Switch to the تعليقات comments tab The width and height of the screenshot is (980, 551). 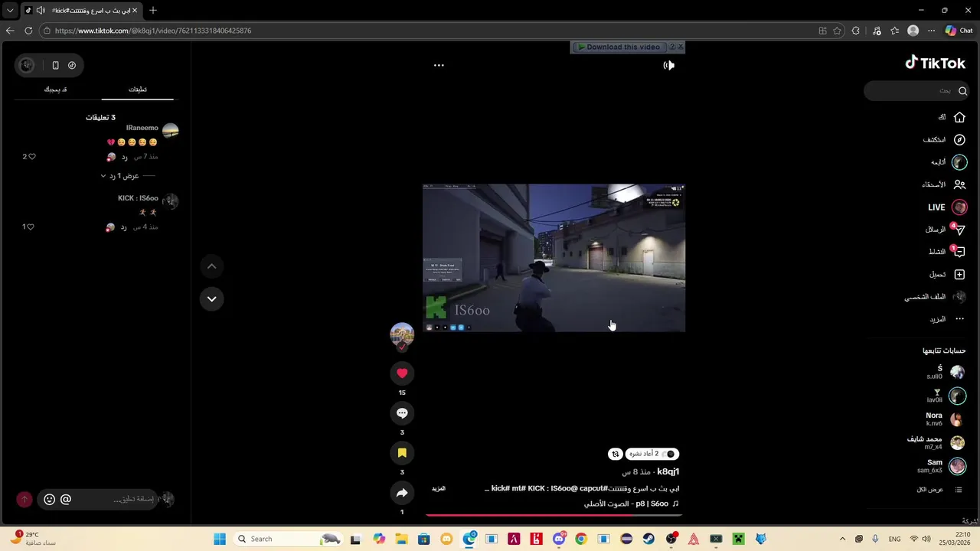(138, 90)
